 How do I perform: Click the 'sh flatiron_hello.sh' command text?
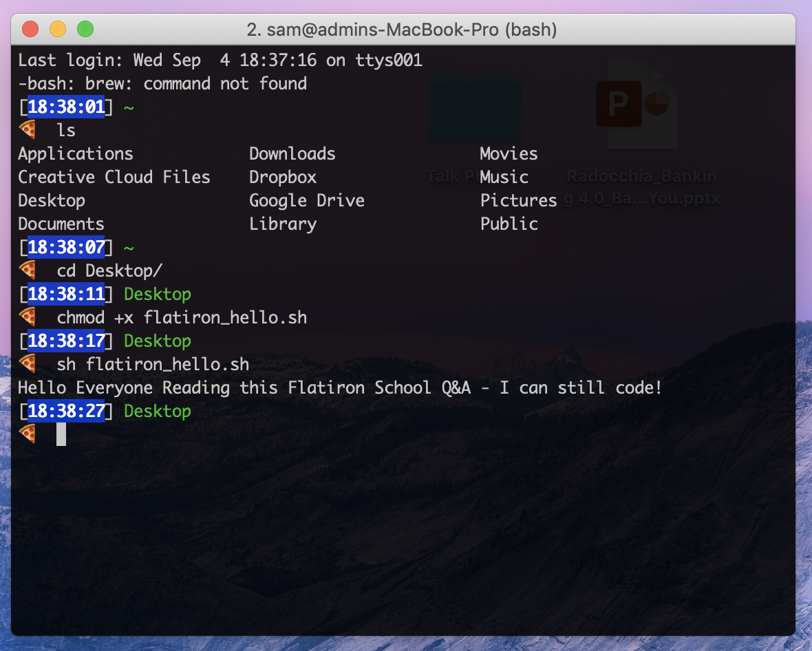click(153, 364)
